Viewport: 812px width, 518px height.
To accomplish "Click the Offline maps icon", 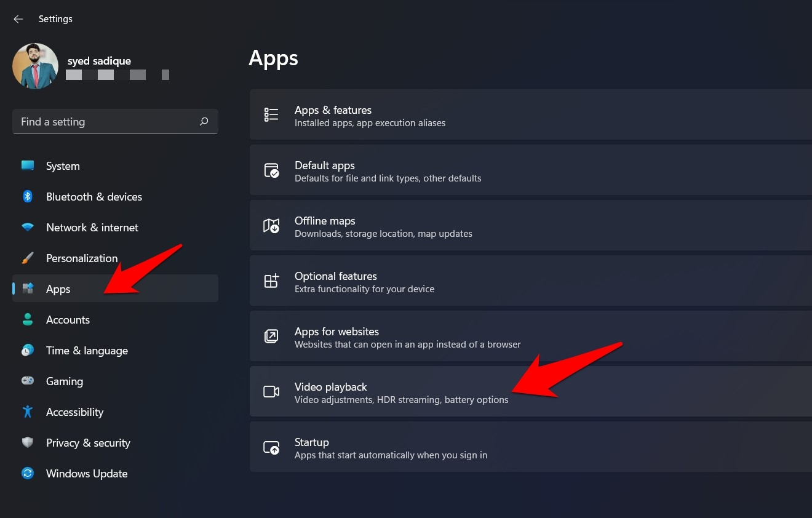I will coord(271,226).
